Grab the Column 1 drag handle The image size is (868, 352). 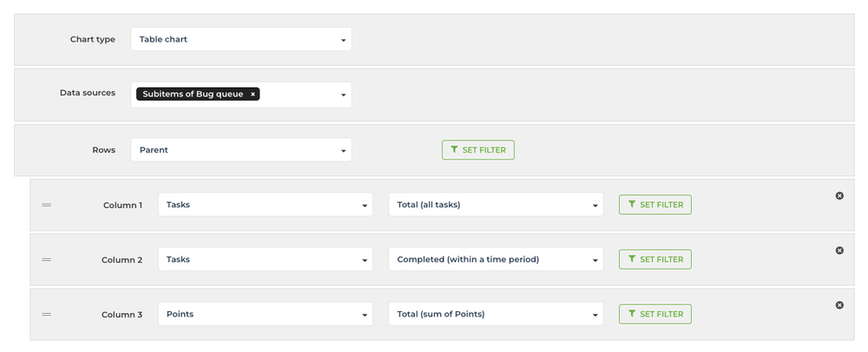click(47, 205)
